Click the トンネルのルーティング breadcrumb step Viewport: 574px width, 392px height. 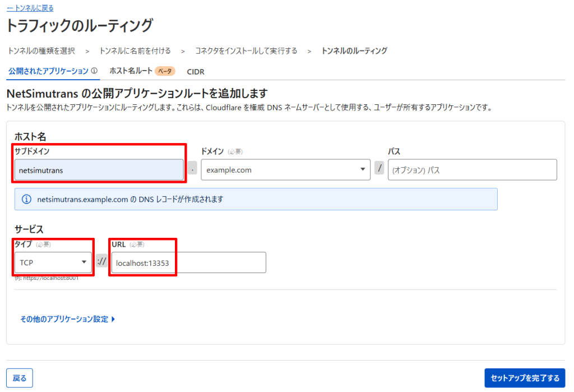[354, 51]
